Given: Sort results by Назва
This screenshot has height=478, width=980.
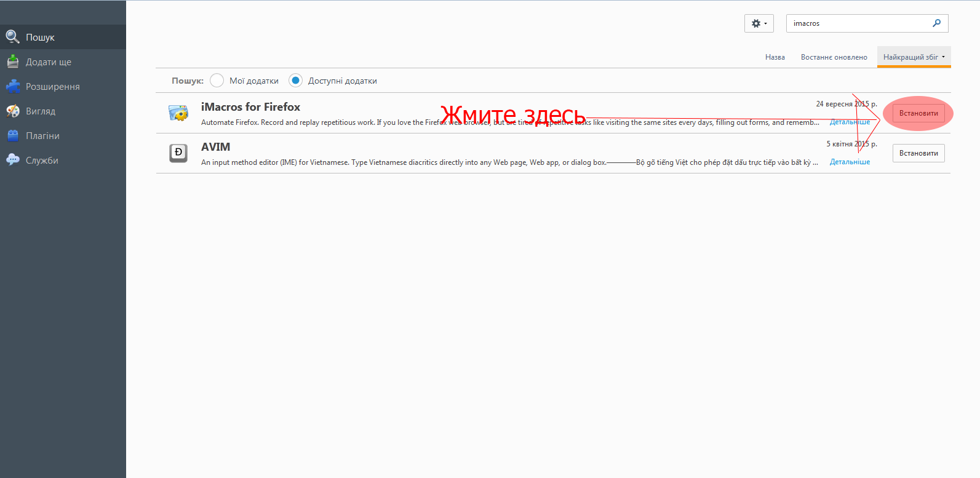Looking at the screenshot, I should pos(775,57).
